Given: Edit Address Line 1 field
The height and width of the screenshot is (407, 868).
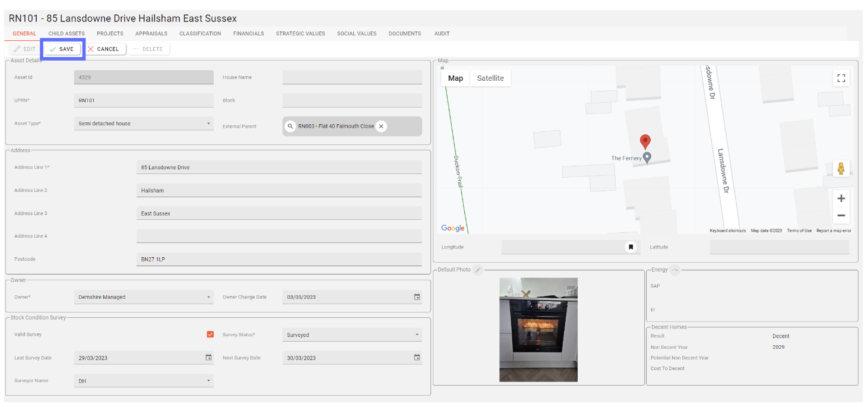Looking at the screenshot, I should pos(279,168).
